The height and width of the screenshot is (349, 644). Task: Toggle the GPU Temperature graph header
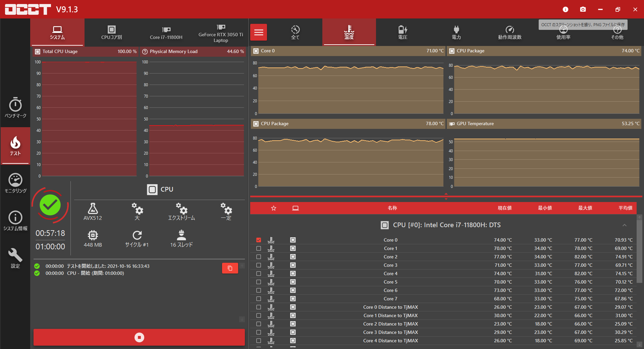coord(544,123)
